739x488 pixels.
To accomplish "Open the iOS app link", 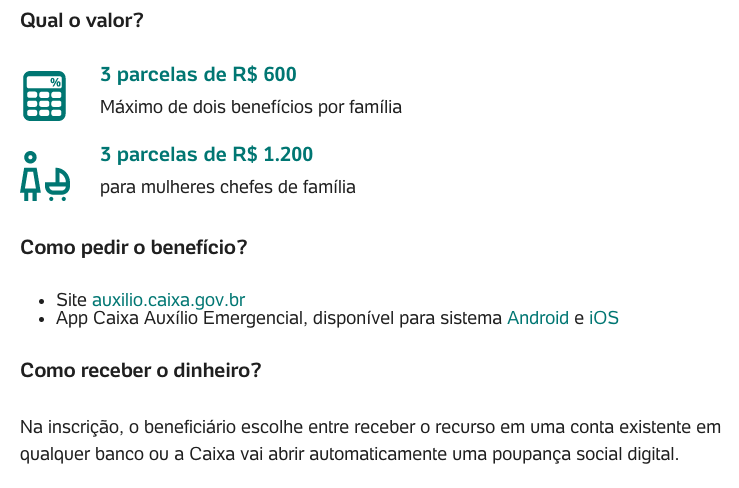I will (x=603, y=319).
